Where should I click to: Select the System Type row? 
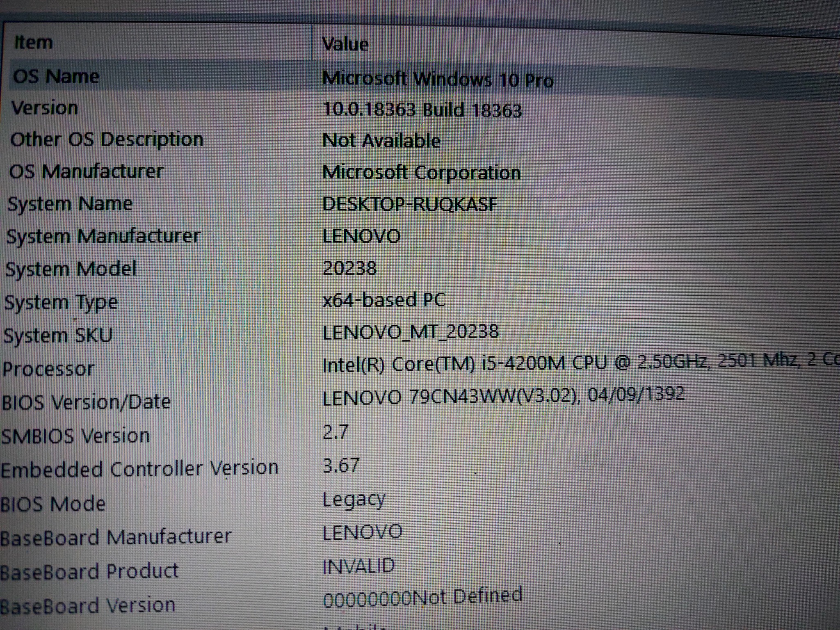click(x=61, y=303)
